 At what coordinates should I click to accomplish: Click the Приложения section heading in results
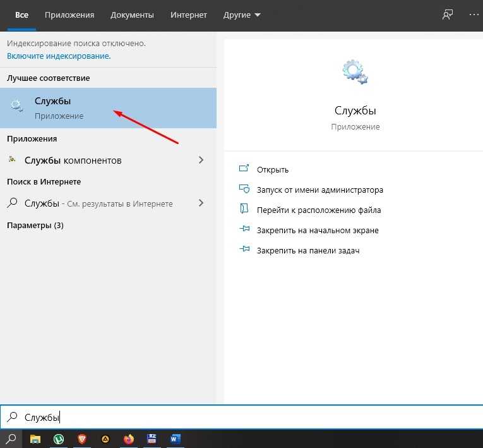[x=32, y=139]
